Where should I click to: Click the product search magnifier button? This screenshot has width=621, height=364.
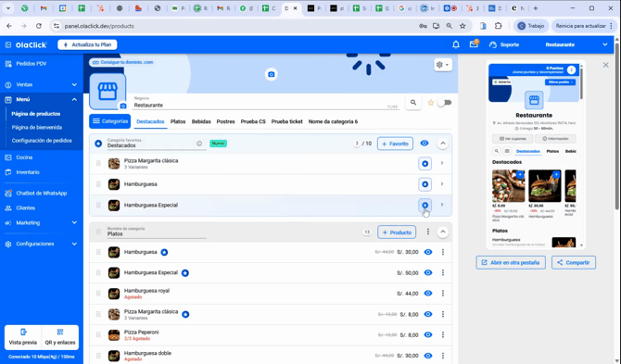click(413, 103)
